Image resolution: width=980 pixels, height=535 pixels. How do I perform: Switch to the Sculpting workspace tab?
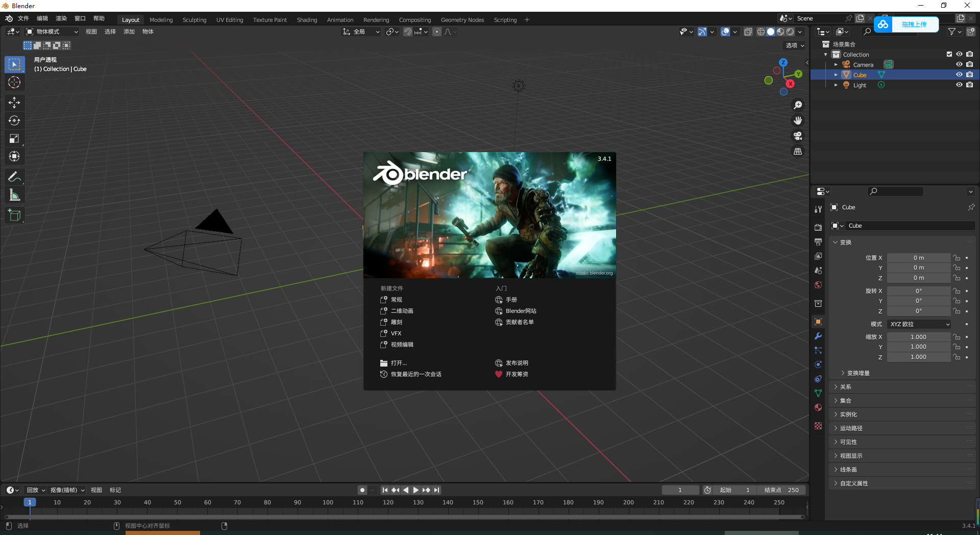tap(194, 20)
